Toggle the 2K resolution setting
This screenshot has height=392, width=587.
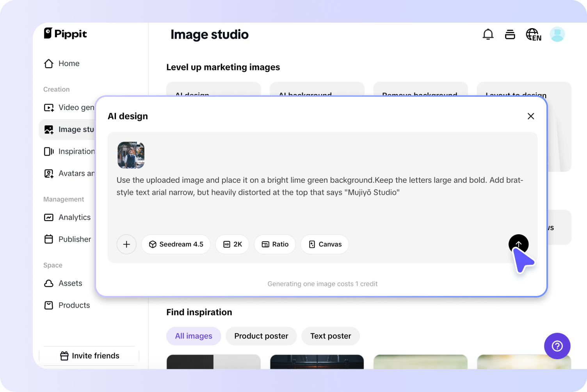[x=232, y=244]
